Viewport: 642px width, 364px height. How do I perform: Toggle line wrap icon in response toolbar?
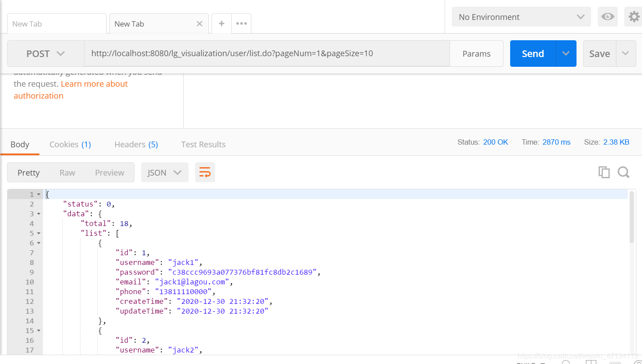(x=205, y=172)
